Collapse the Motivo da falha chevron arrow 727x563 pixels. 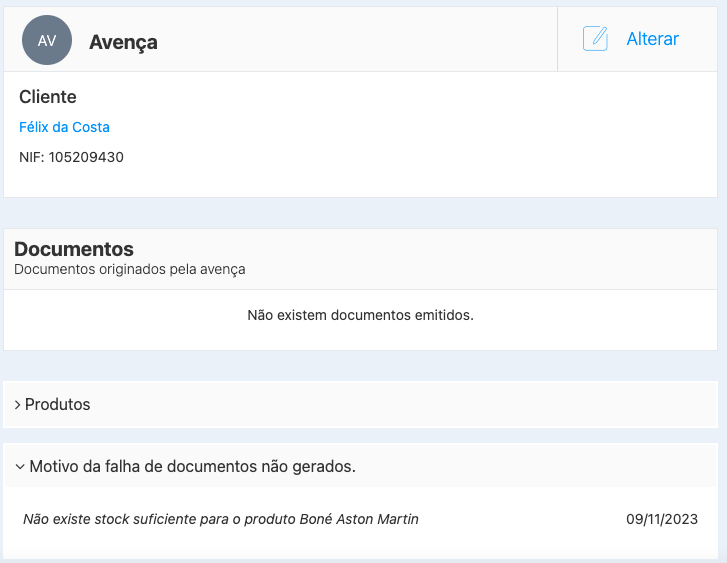tap(20, 466)
